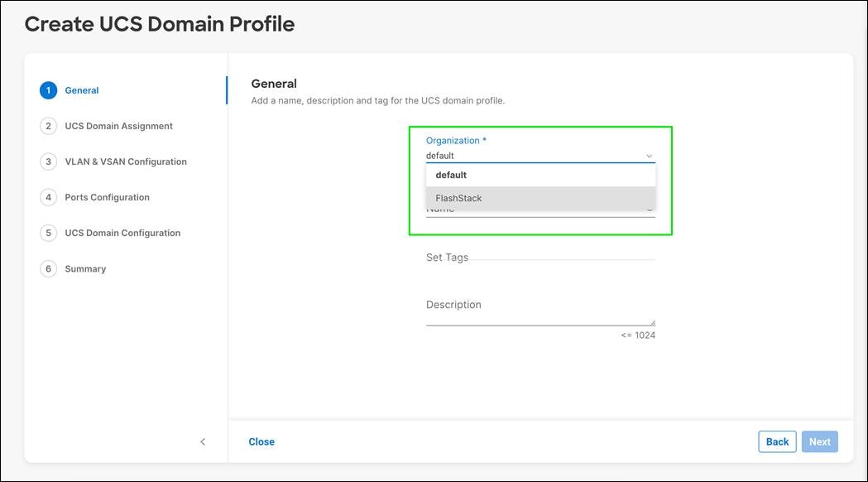Click the Set Tags input field
The height and width of the screenshot is (482, 868).
click(x=538, y=258)
